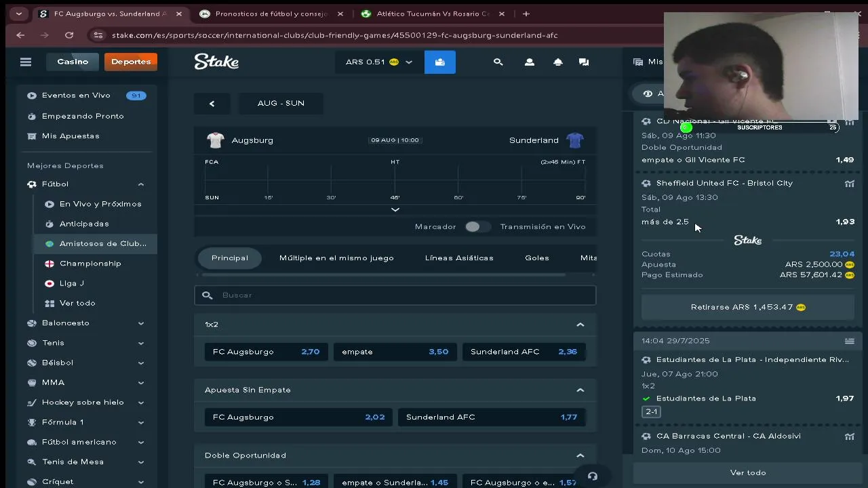The image size is (868, 488).
Task: Bet on Sunderland AFC 1,77 Apuesta Sin Empate
Action: click(x=492, y=418)
